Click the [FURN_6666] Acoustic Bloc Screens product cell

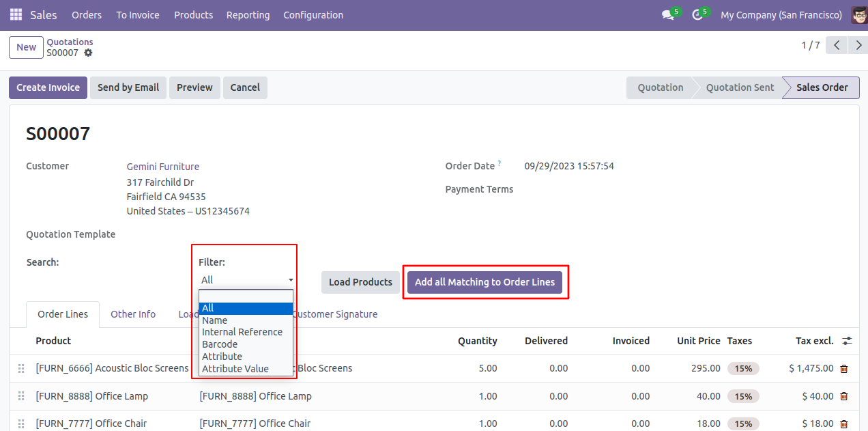[x=112, y=368]
